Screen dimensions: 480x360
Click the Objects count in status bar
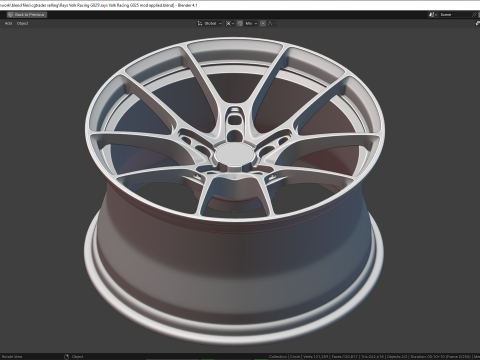click(x=398, y=356)
